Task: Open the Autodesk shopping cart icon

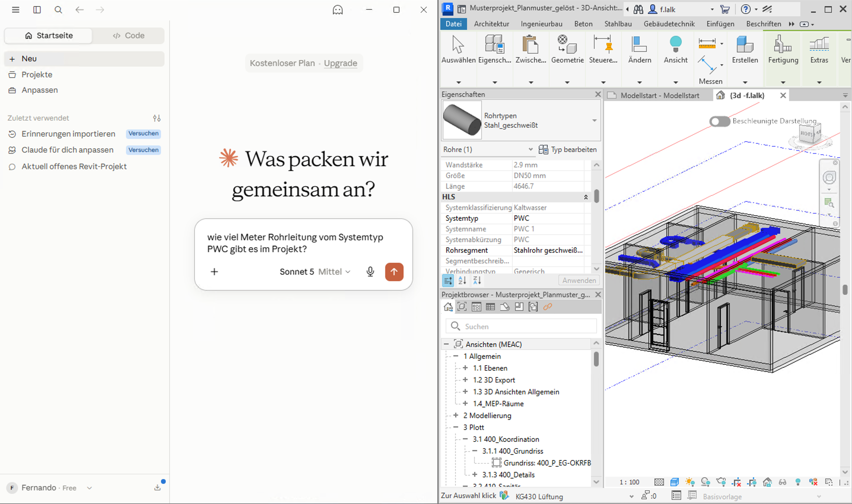Action: (x=725, y=10)
